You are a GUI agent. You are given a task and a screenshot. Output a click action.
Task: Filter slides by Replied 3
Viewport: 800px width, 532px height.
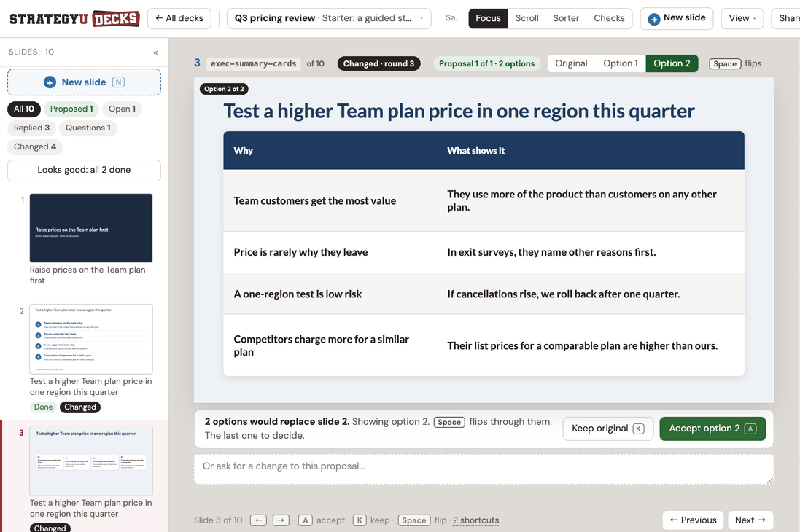[31, 128]
